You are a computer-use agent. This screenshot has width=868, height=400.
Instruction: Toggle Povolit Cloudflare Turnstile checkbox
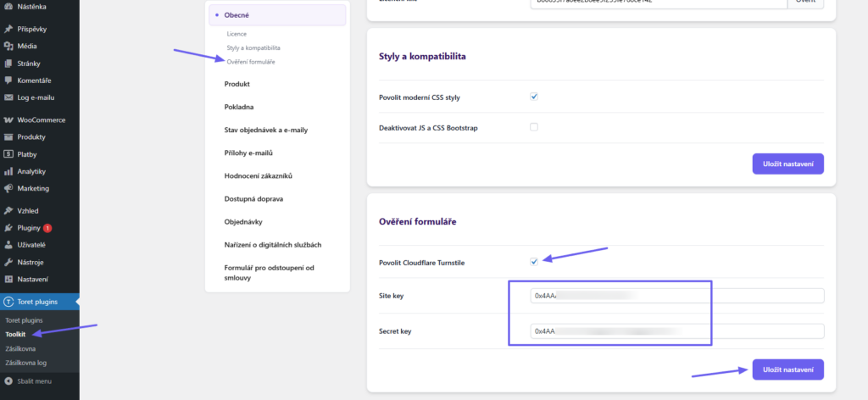coord(534,262)
